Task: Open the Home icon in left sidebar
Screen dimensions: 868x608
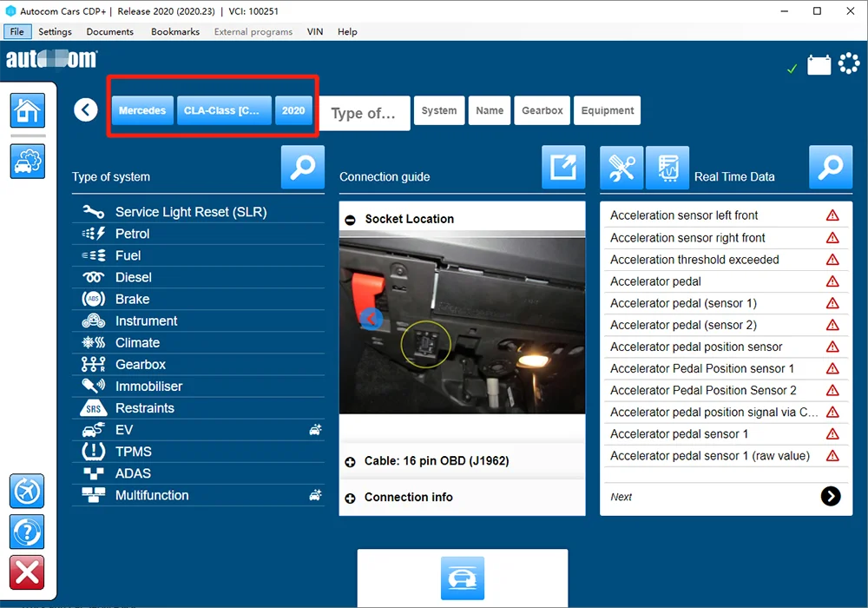Action: point(27,111)
